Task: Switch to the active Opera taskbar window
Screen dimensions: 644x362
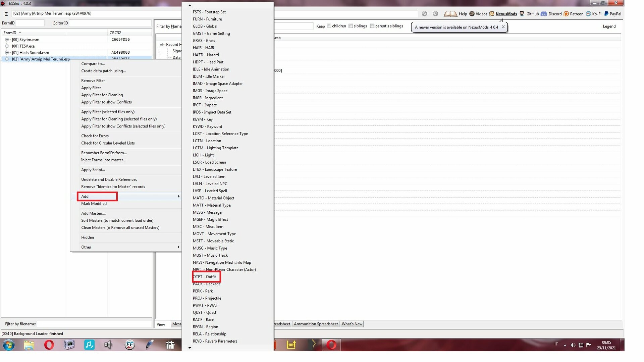Action: [331, 345]
